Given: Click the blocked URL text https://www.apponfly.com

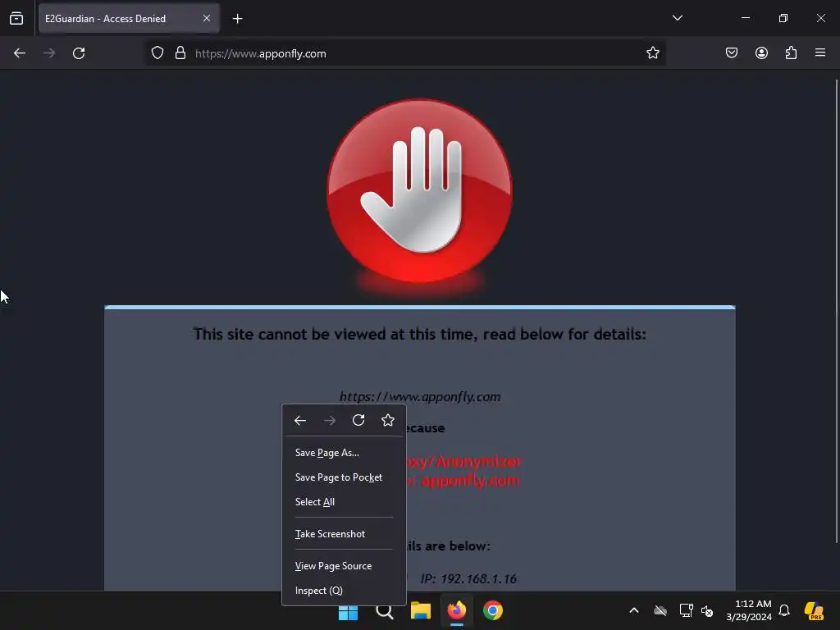Looking at the screenshot, I should click(419, 397).
